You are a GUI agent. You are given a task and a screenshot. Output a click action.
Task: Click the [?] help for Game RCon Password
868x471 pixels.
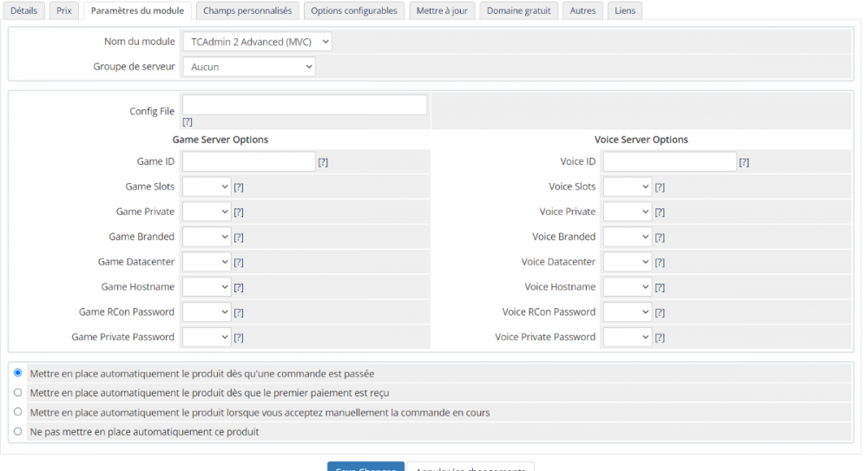239,313
